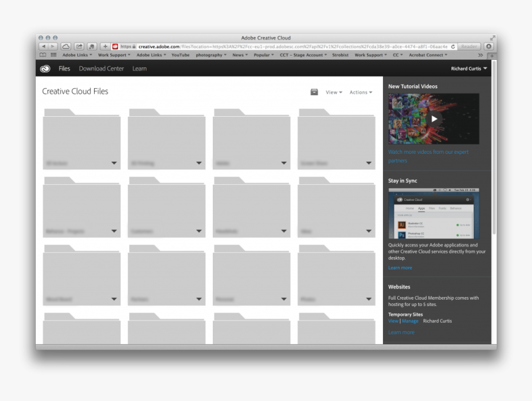Click Watch more videos from our expert partners

coord(428,156)
